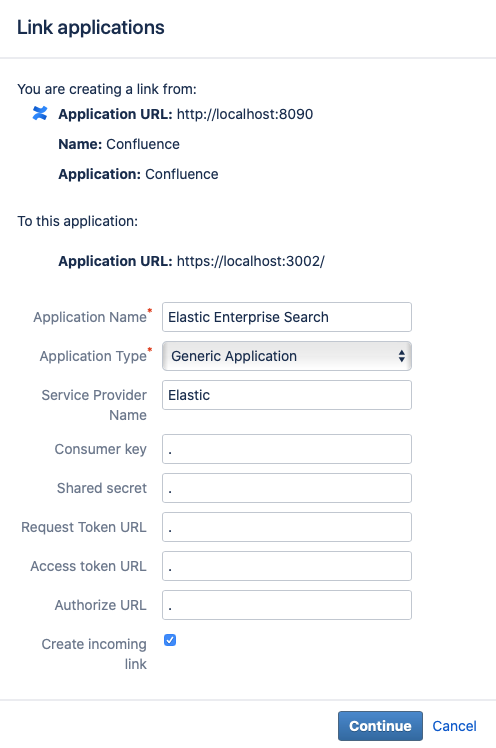Click the 'Create incoming link' label text
This screenshot has height=748, width=496.
point(94,654)
